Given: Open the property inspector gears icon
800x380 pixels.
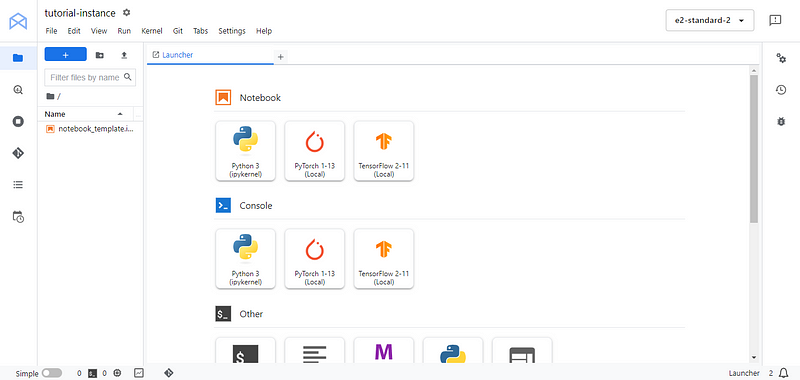Looking at the screenshot, I should tap(781, 58).
